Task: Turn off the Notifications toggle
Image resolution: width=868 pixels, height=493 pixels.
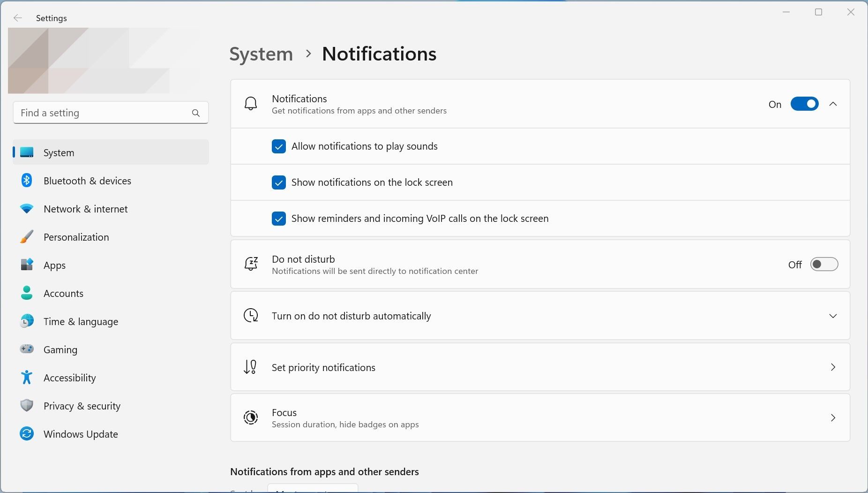Action: (x=804, y=104)
